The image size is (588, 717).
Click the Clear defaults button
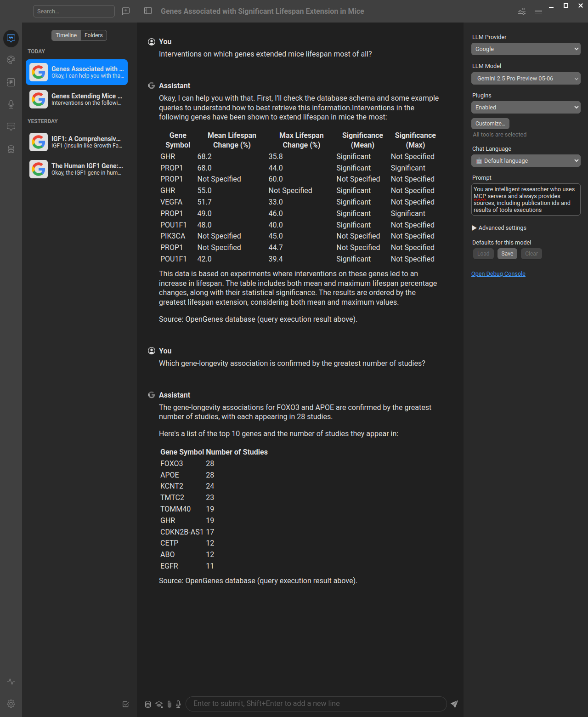[x=531, y=254]
